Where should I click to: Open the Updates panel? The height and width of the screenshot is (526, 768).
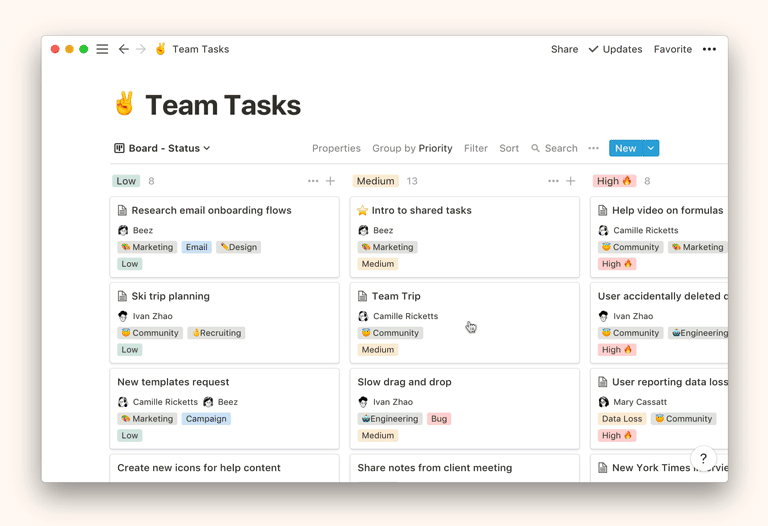coord(615,49)
